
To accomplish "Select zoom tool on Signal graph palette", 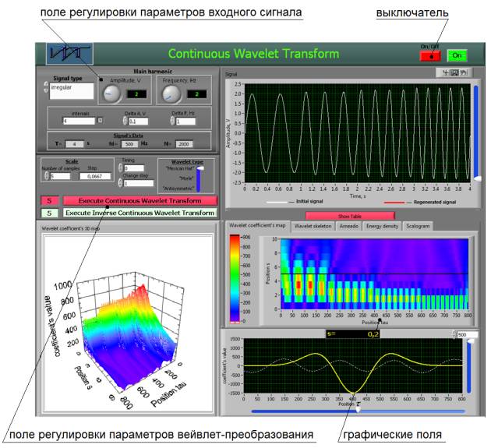I will tap(454, 73).
